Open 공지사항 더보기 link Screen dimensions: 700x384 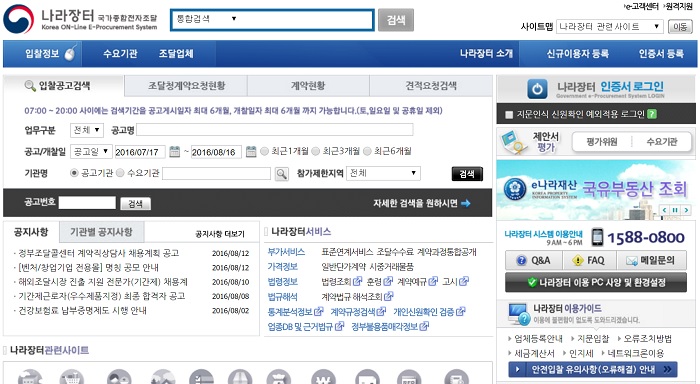(220, 234)
